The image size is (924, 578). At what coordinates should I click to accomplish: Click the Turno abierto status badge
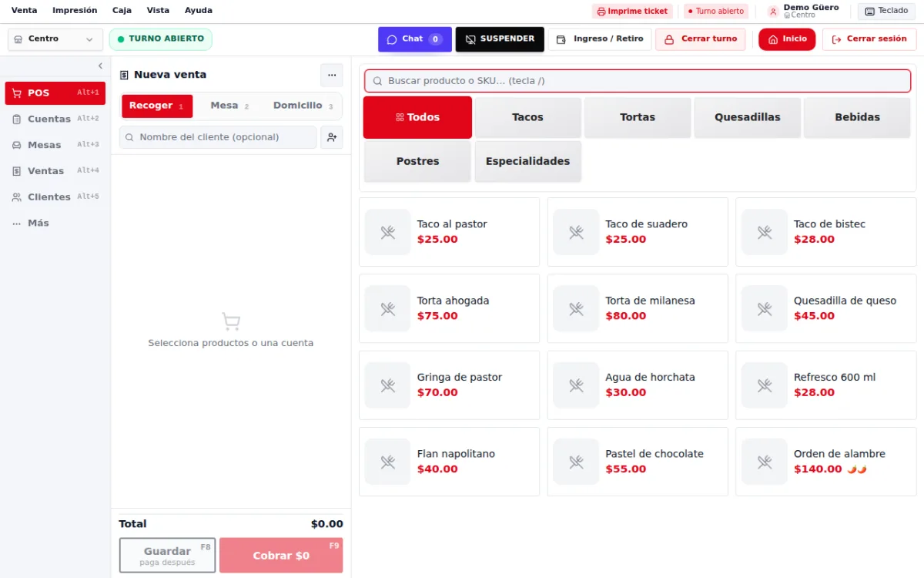click(x=715, y=12)
